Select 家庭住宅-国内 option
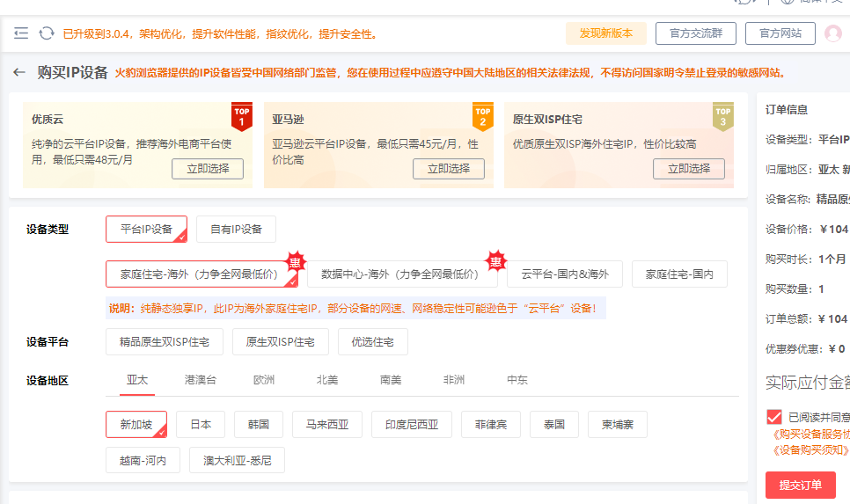 click(x=679, y=274)
